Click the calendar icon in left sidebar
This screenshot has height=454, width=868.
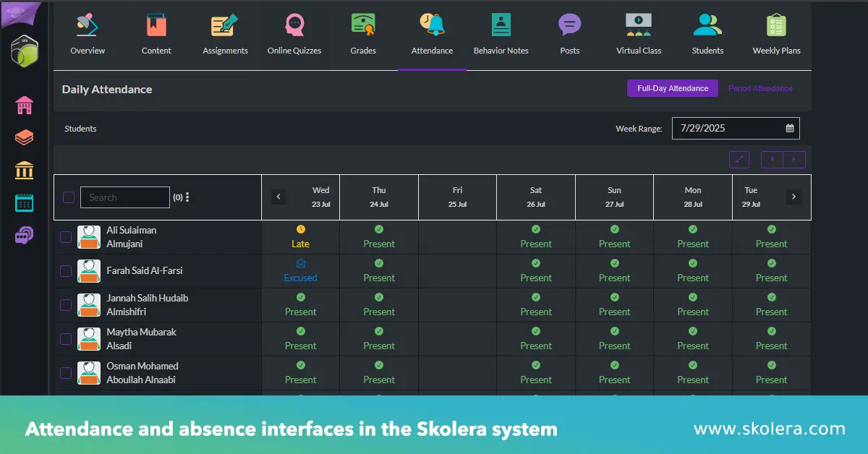[25, 202]
